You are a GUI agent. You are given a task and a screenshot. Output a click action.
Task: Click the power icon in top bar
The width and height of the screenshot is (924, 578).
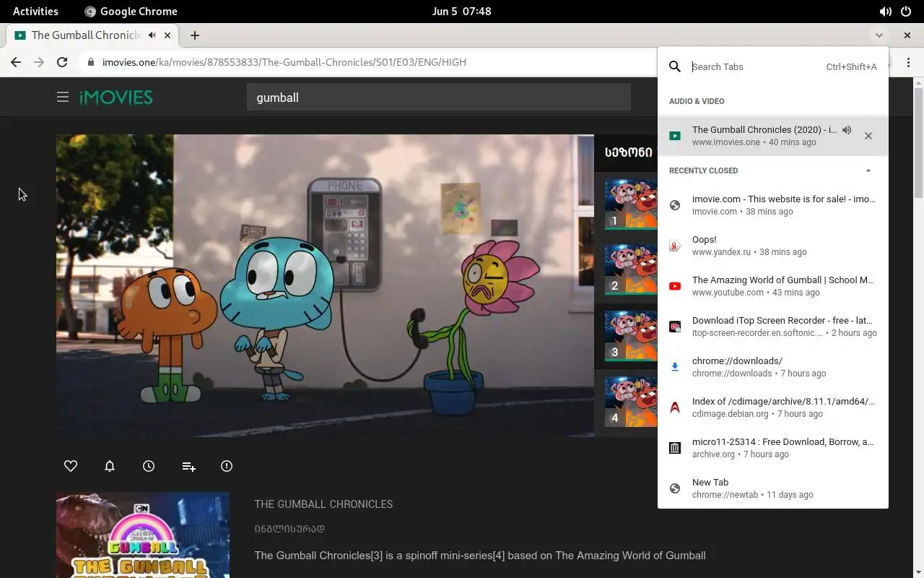pyautogui.click(x=906, y=12)
